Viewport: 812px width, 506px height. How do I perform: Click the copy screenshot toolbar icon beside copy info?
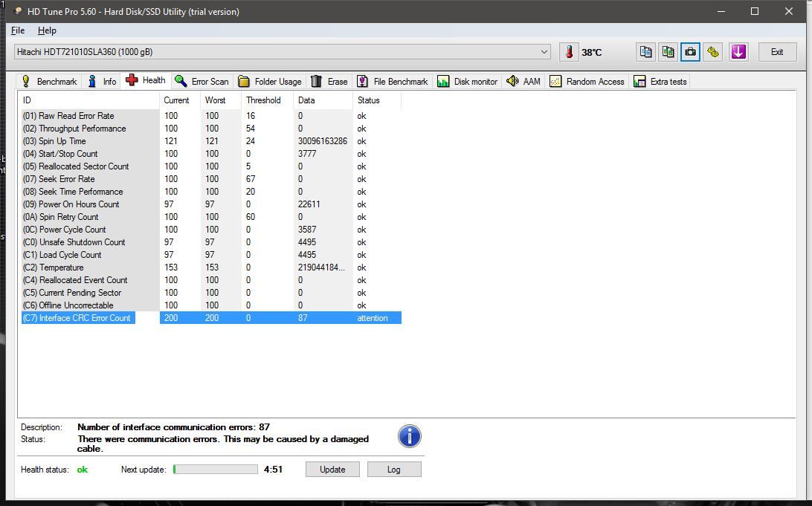coord(668,52)
